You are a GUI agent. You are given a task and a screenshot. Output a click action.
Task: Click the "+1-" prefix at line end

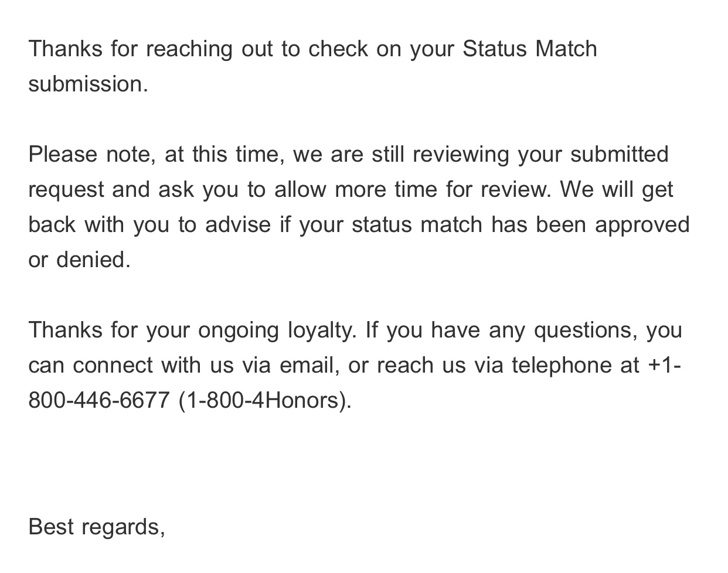[664, 365]
